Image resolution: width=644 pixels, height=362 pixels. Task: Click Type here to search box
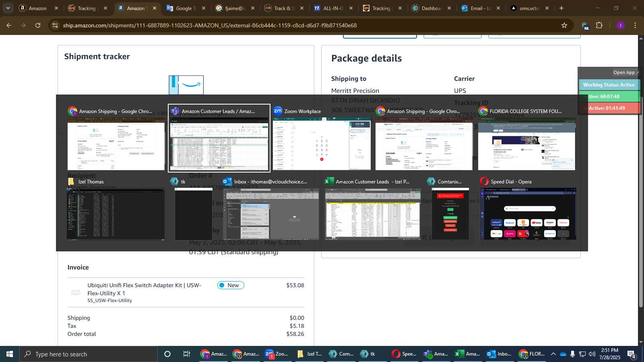click(89, 354)
